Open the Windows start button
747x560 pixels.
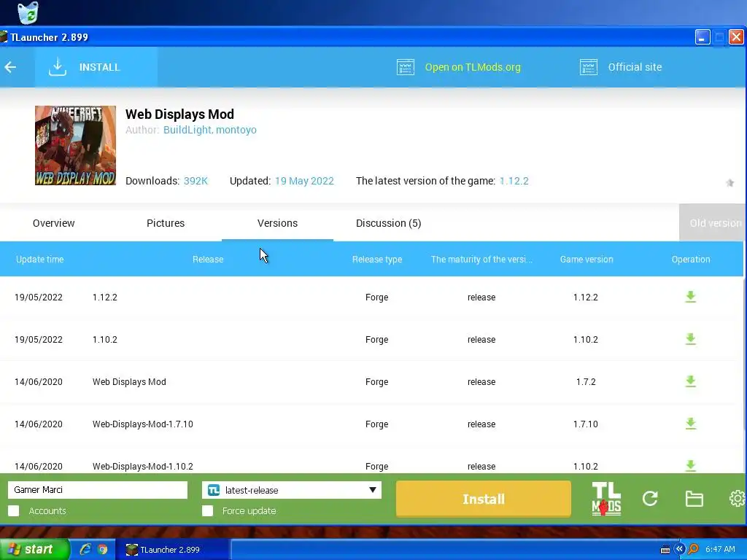(34, 549)
